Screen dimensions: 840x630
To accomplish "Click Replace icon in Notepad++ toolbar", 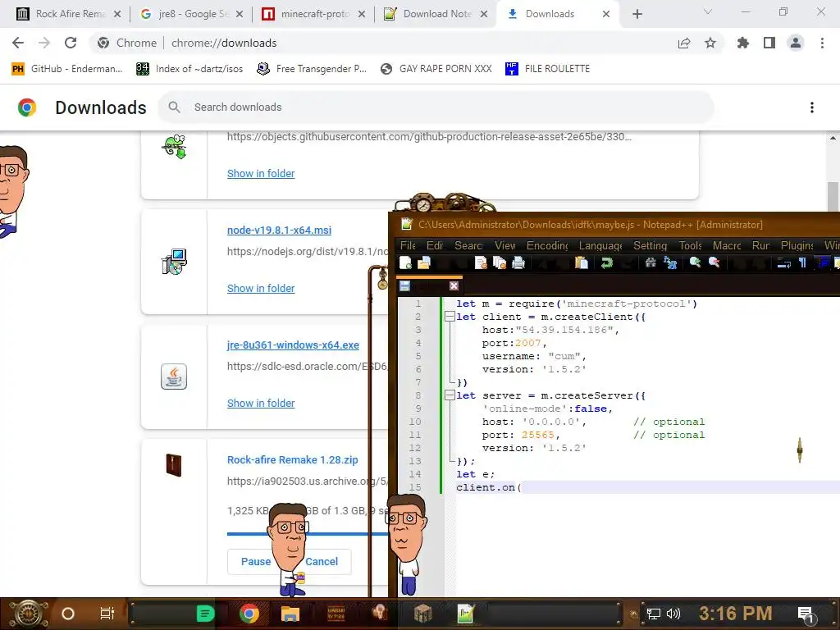I will pyautogui.click(x=670, y=262).
